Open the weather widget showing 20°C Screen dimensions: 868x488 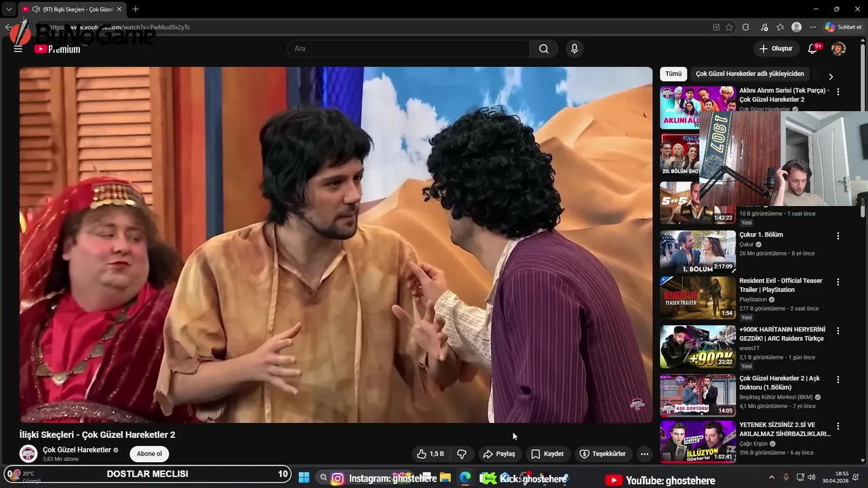[23, 476]
